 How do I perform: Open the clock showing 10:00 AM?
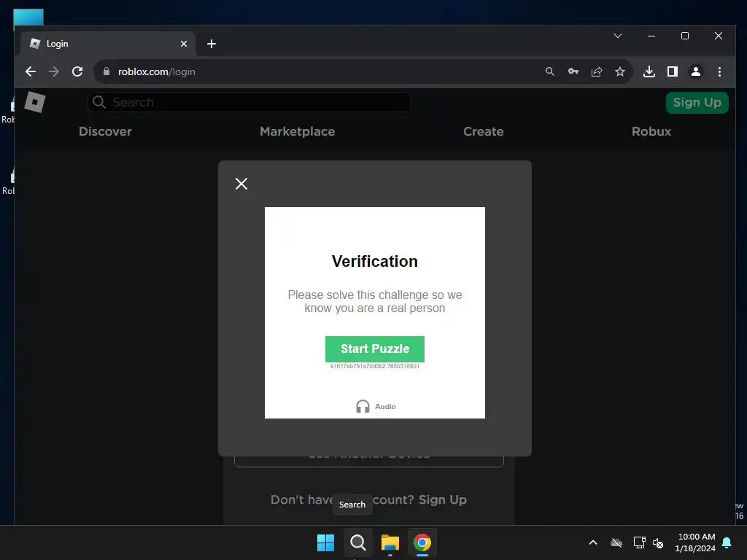click(x=696, y=542)
